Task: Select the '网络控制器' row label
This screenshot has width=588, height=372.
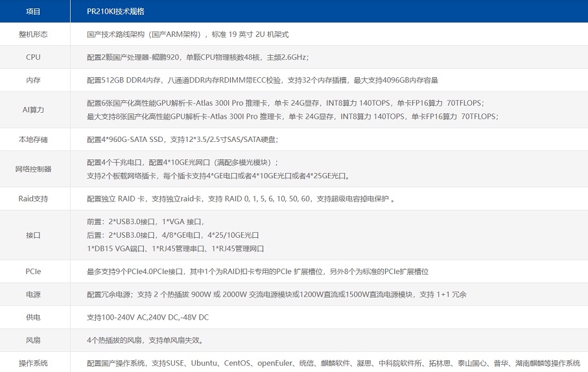Action: point(33,169)
